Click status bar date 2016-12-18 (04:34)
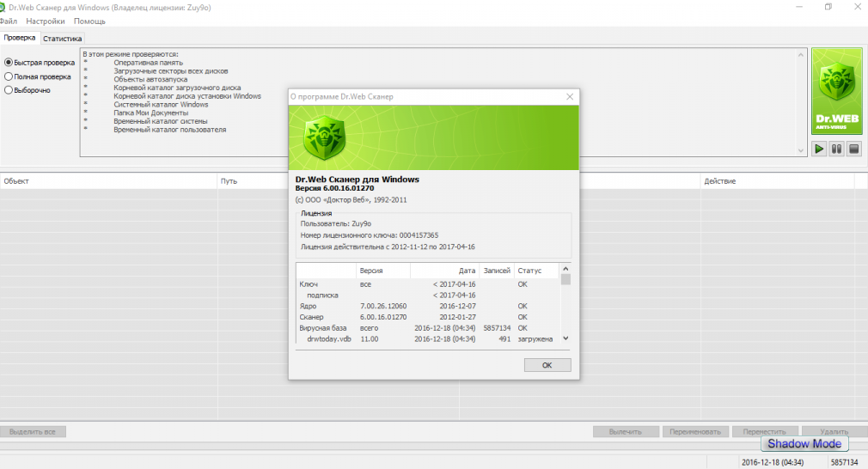Viewport: 868px width, 469px height. coord(773,462)
